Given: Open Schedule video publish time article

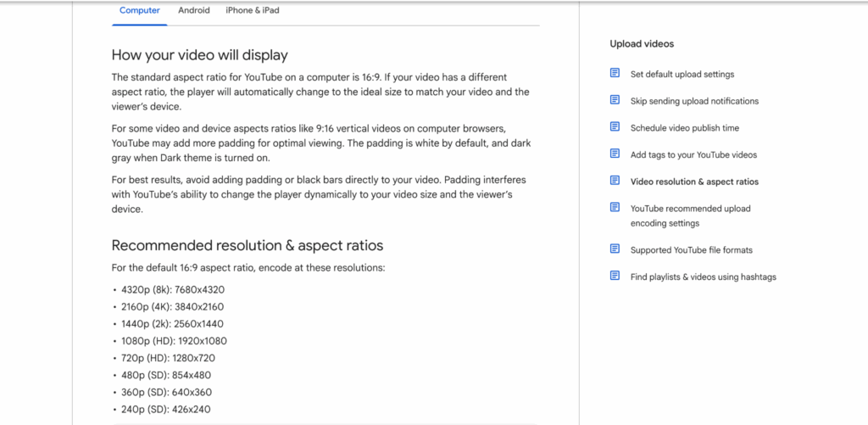Looking at the screenshot, I should [x=684, y=127].
